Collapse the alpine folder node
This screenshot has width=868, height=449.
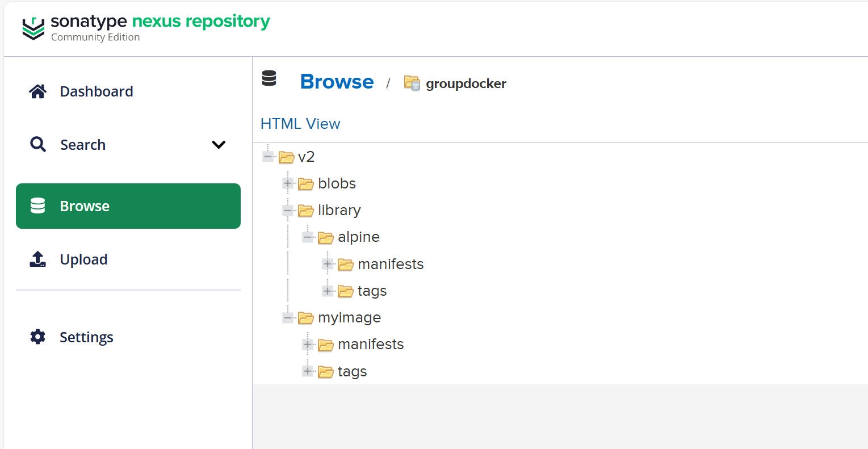(308, 237)
